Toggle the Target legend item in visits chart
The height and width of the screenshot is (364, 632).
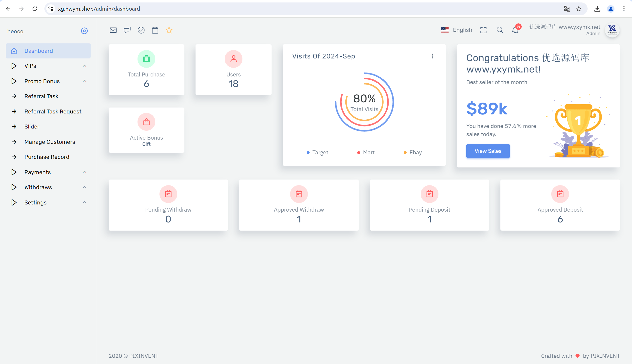[317, 152]
